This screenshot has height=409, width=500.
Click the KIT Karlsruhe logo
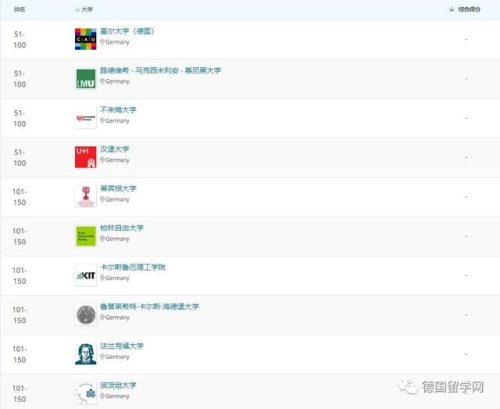tap(86, 275)
